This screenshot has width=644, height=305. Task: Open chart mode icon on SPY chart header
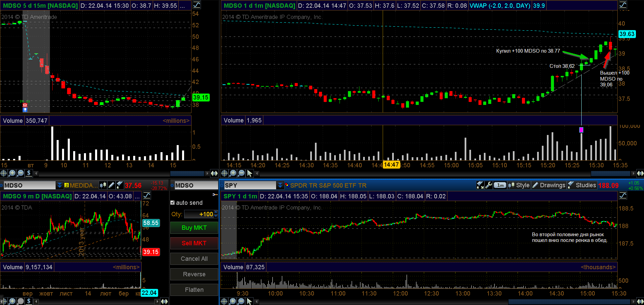(623, 196)
